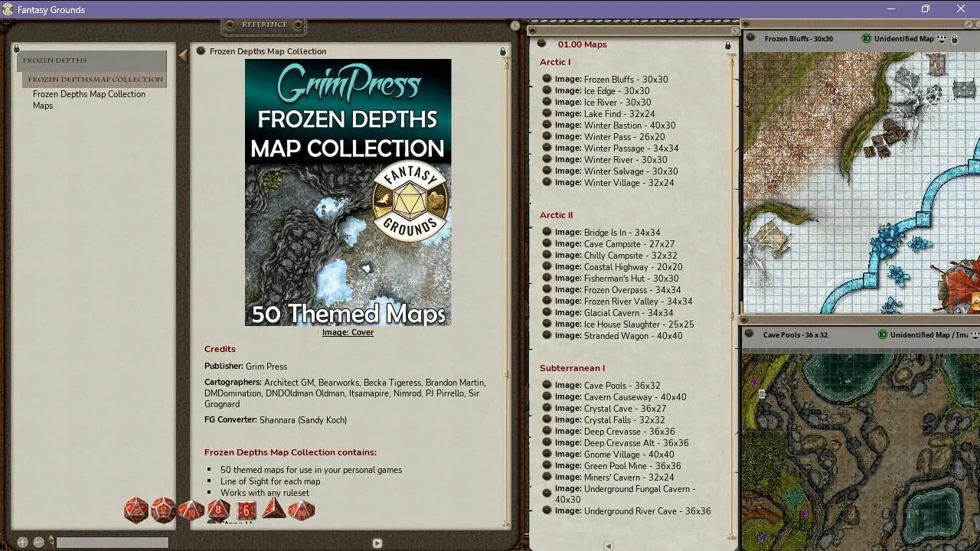Click scrollbar of Frozen Depths Map Collection page
This screenshot has height=551, width=980.
tap(506, 291)
